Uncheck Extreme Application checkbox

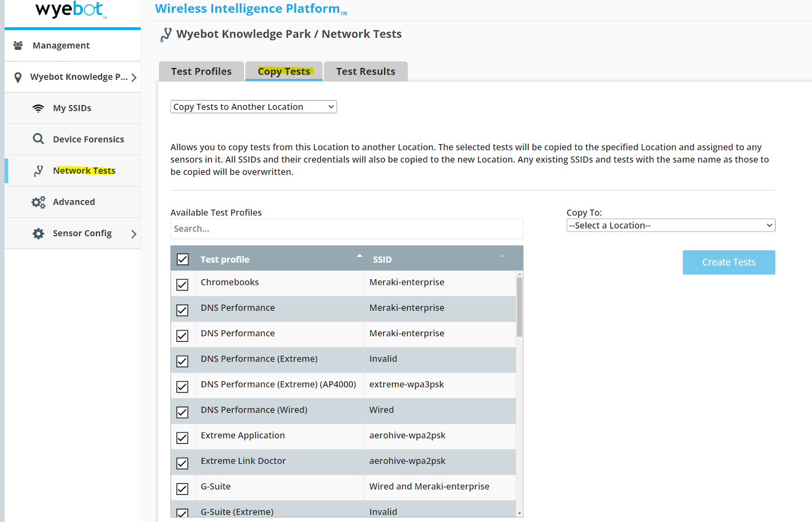[182, 438]
